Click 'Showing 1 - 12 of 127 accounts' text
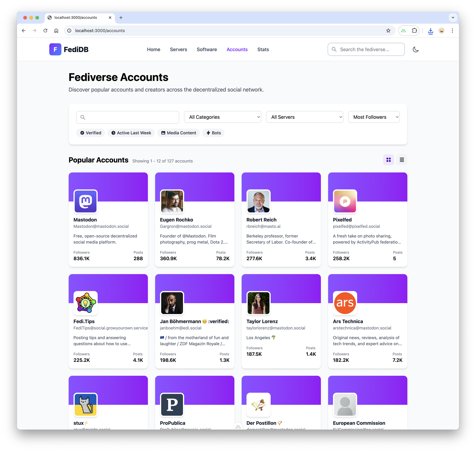This screenshot has width=476, height=452. point(163,161)
